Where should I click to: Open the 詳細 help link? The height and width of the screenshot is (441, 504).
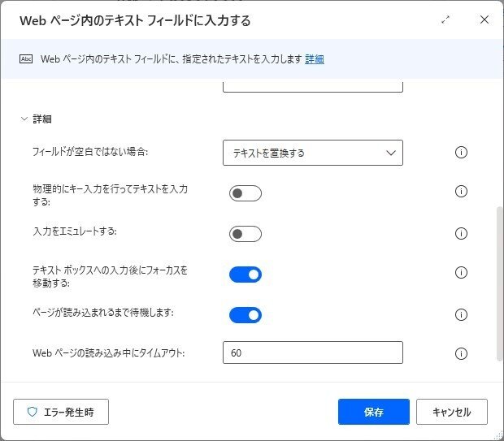click(x=315, y=59)
